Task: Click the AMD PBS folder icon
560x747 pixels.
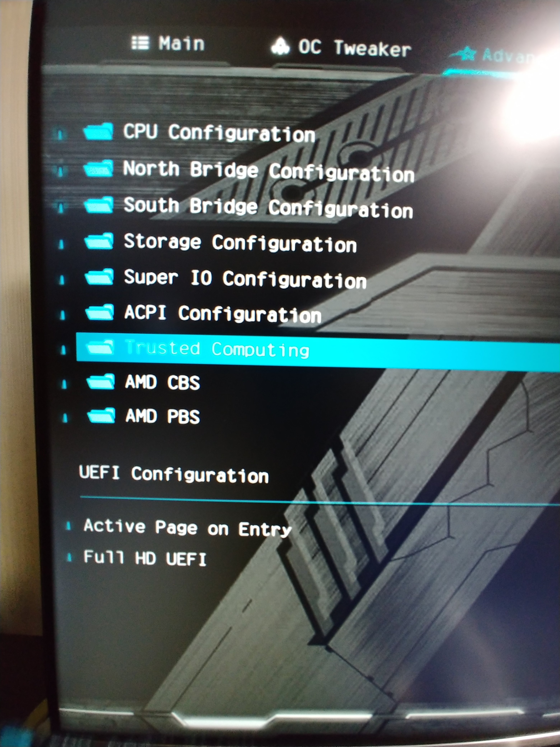Action: 101,415
